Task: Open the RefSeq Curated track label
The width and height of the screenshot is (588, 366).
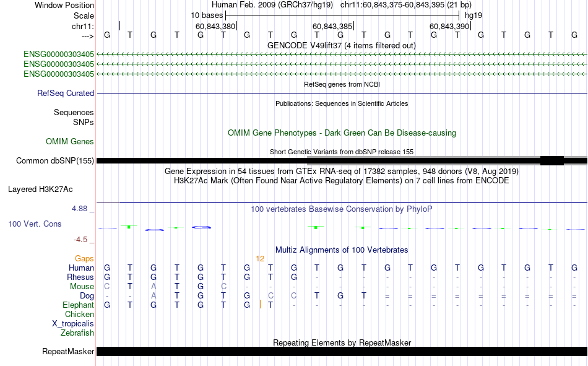Action: click(65, 93)
